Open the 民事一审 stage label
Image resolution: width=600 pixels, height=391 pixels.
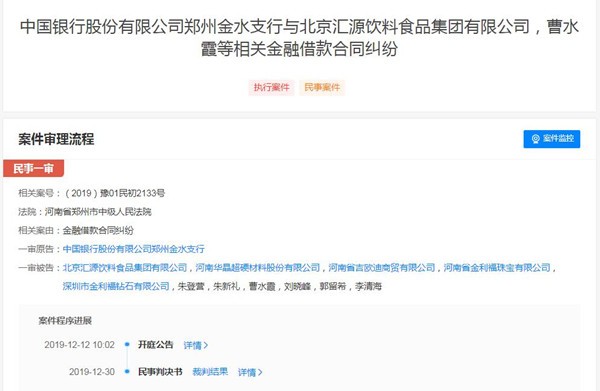click(x=34, y=168)
